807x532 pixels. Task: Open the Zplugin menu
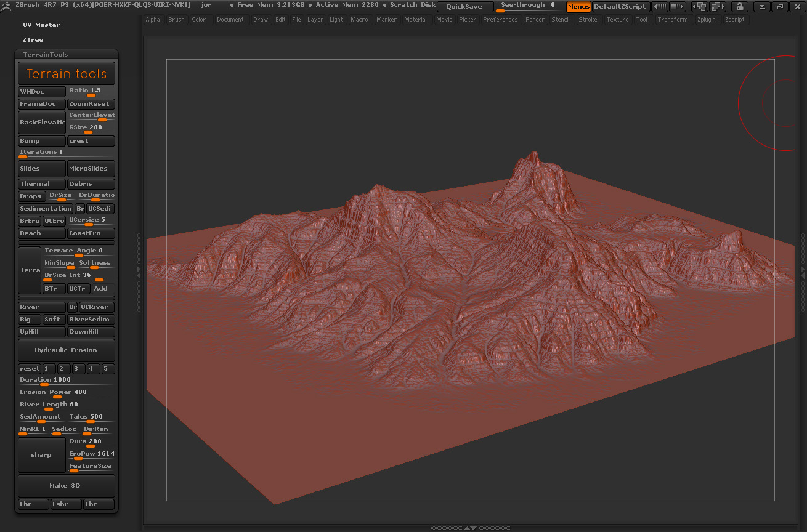coord(707,20)
